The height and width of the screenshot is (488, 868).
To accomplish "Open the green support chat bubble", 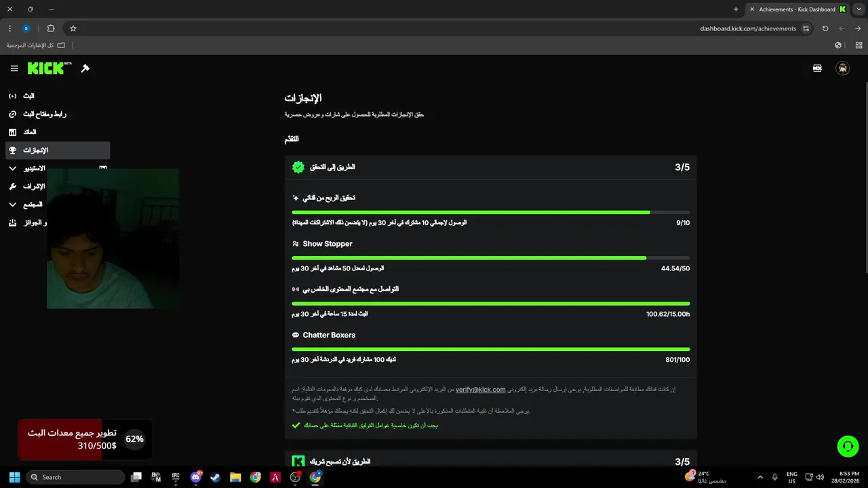I will pyautogui.click(x=848, y=445).
